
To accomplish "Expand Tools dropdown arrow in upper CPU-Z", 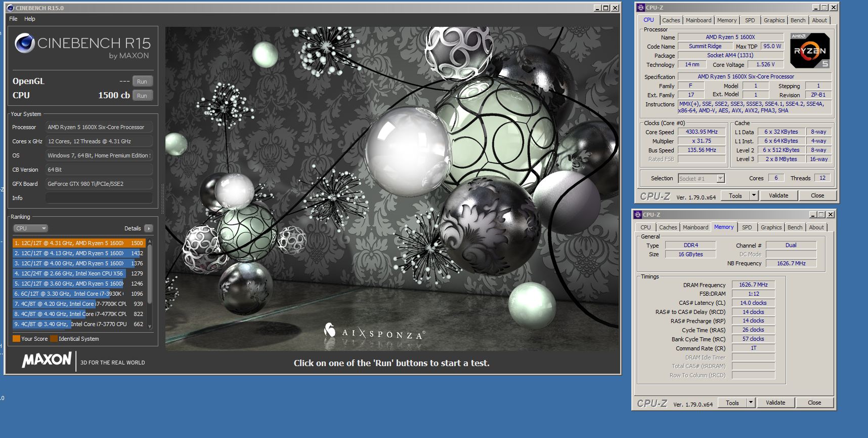I will (x=754, y=195).
